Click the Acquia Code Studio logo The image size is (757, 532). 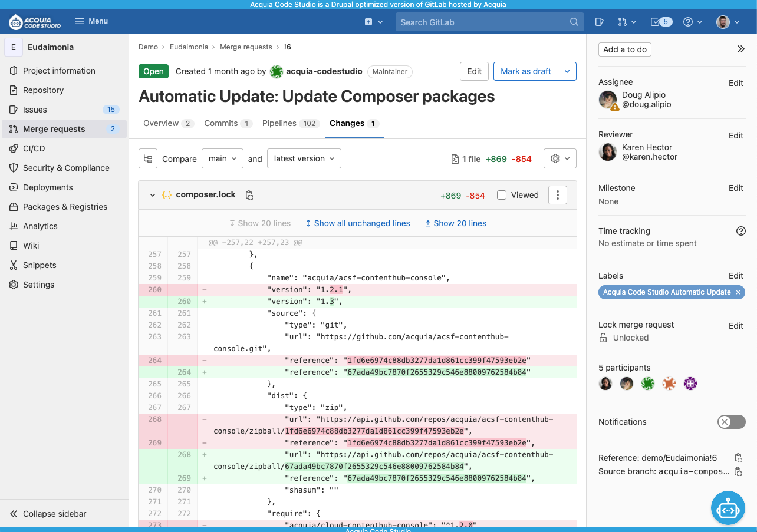tap(35, 22)
